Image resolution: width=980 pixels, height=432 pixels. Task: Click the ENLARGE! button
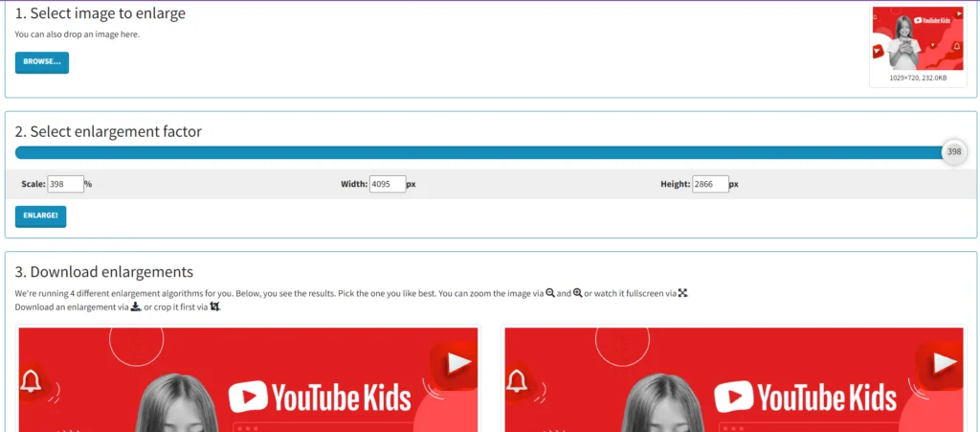[x=40, y=216]
